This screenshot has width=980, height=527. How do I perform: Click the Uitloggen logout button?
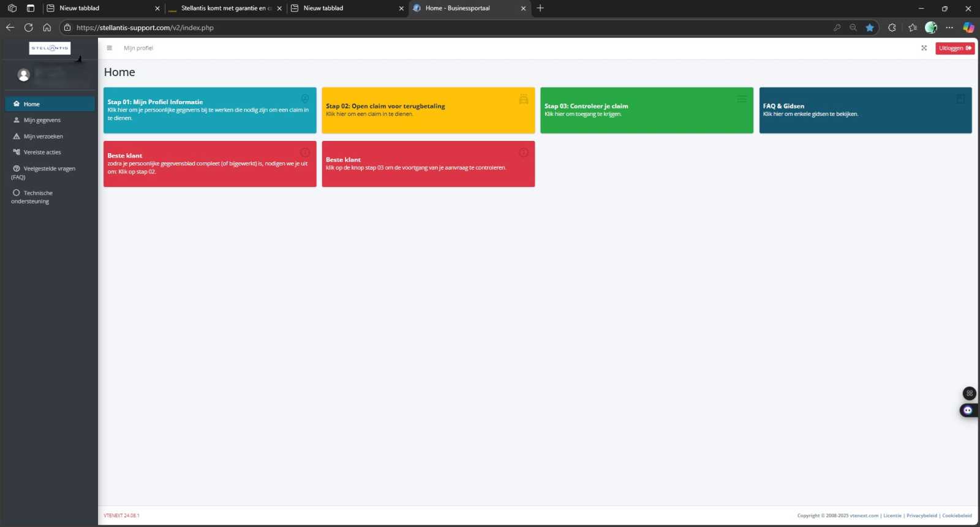(955, 48)
